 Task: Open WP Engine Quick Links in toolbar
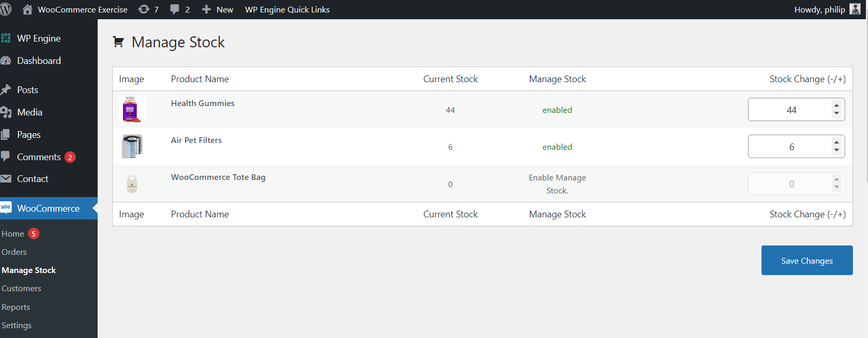click(287, 9)
